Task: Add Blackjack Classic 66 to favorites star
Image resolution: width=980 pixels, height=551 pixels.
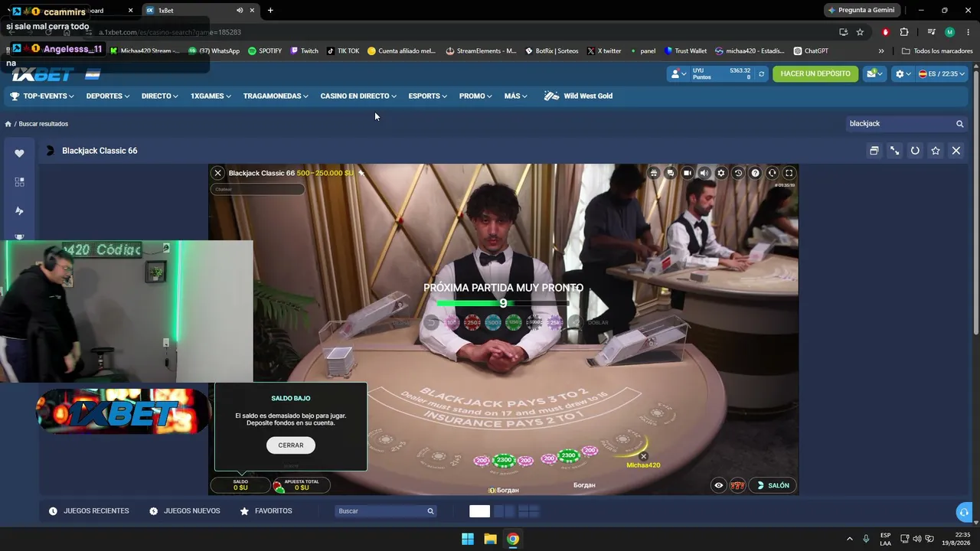Action: tap(936, 151)
